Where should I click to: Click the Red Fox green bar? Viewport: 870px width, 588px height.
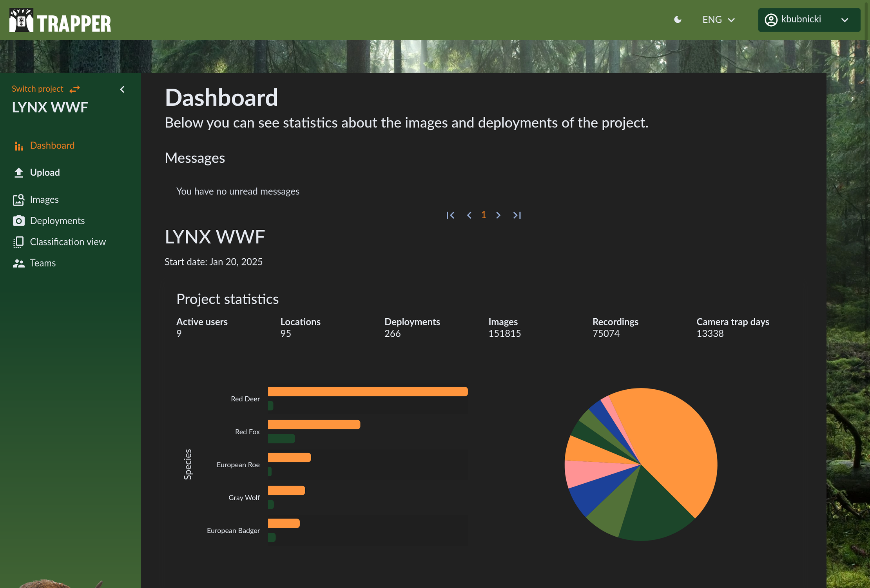[x=281, y=439]
